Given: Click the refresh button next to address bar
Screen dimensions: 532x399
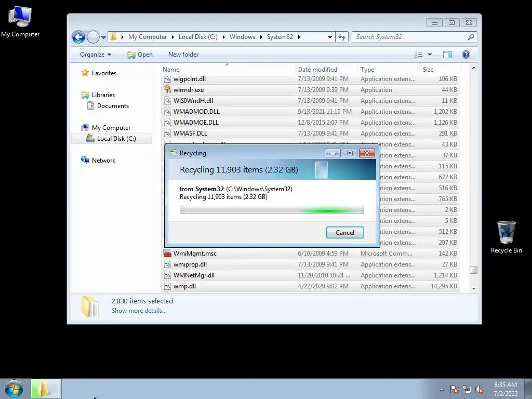Looking at the screenshot, I should tap(342, 37).
